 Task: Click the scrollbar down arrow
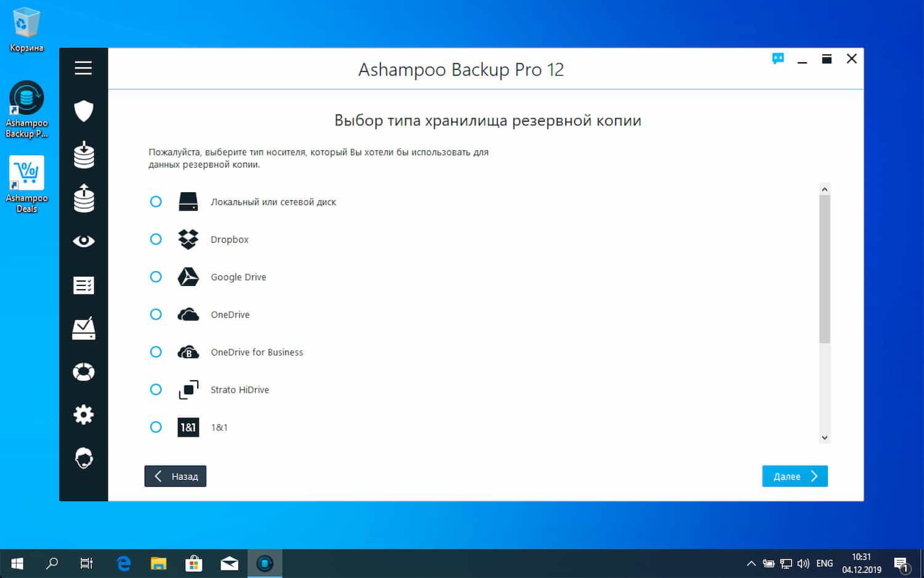[x=825, y=437]
